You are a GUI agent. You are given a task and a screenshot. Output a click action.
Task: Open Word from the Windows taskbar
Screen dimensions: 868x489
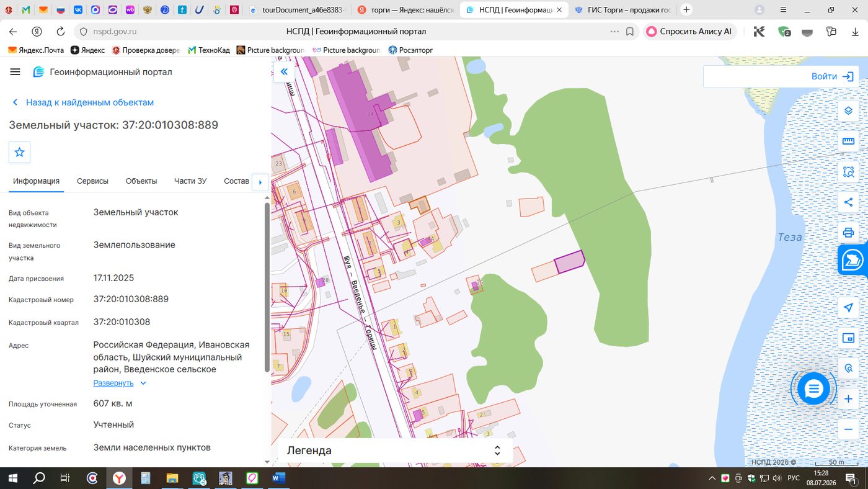278,478
